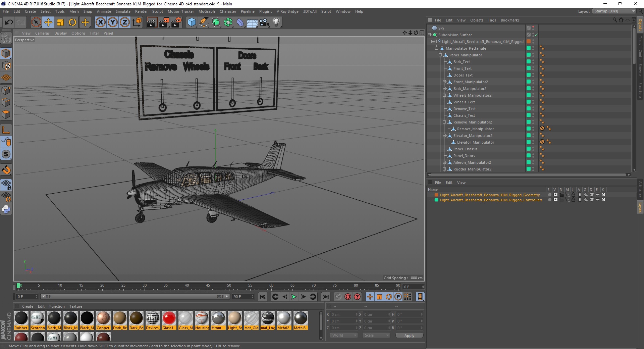The width and height of the screenshot is (644, 349).
Task: Select the Live Selection tool
Action: pos(36,22)
